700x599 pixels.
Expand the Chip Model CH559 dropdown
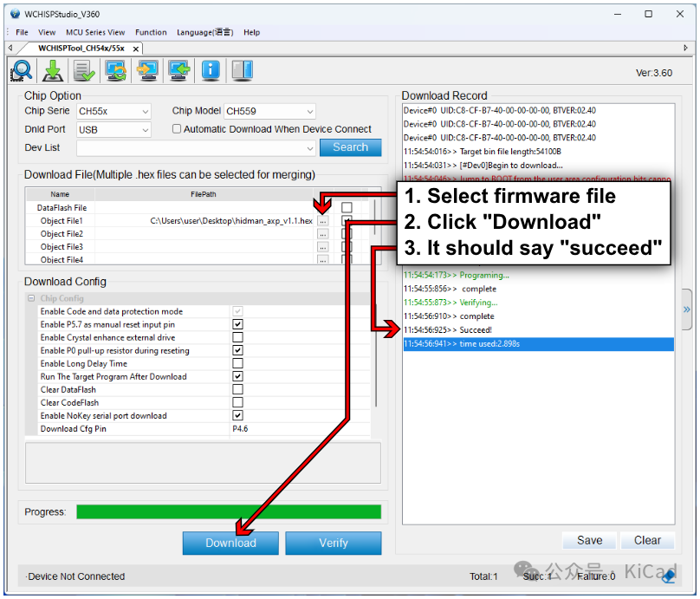coord(269,111)
